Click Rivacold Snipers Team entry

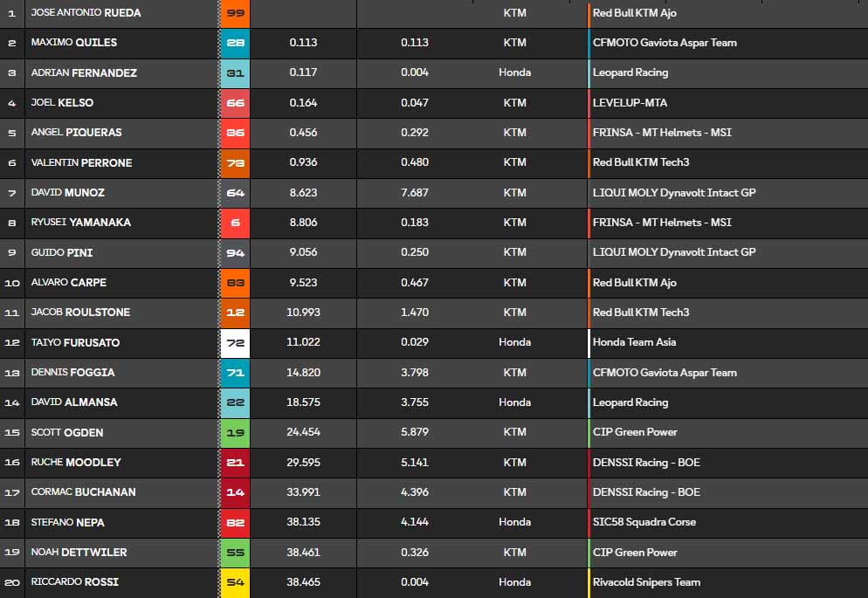646,582
